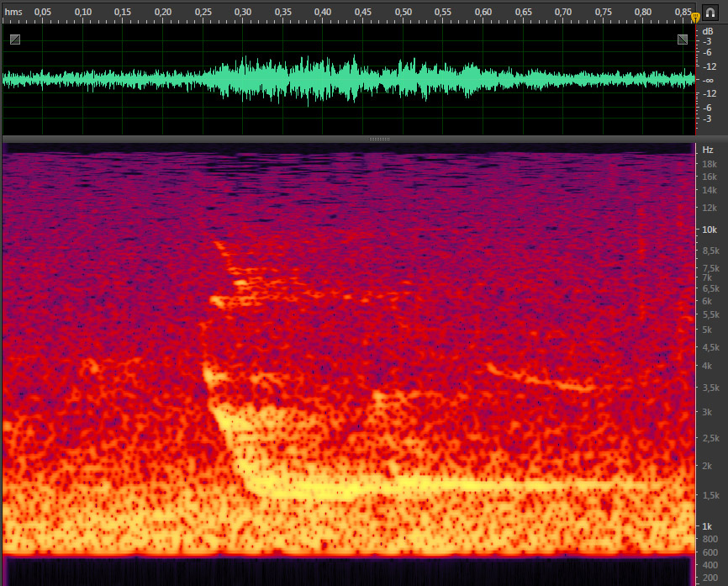The image size is (728, 586).
Task: Click the 'hms' time format label
Action: 13,12
